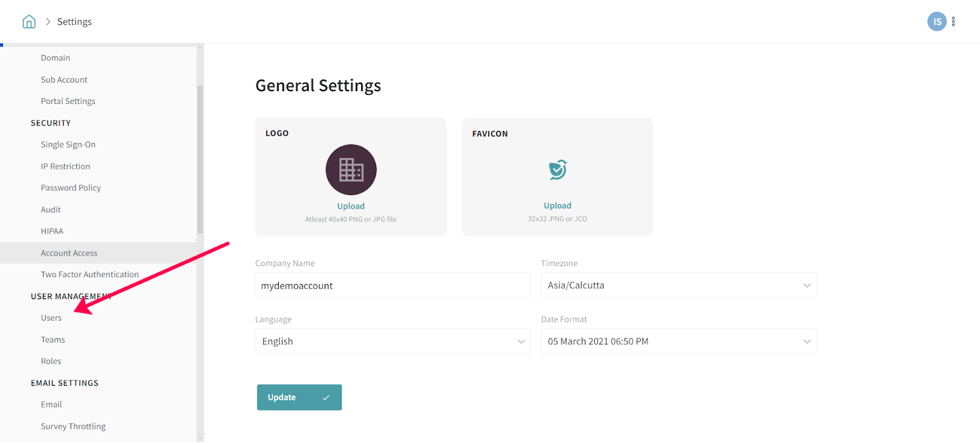Viewport: 980px width, 443px height.
Task: Open the IS user avatar menu
Action: 937,22
